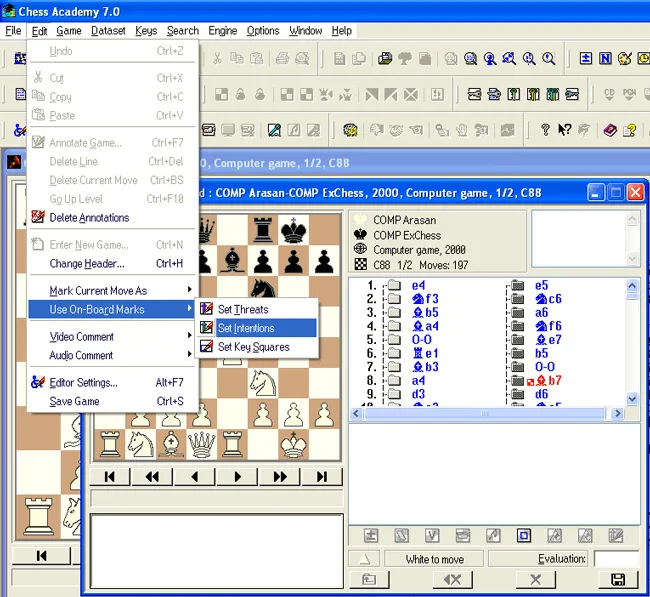The image size is (650, 597).
Task: Select Set Intentions in the submenu
Action: pyautogui.click(x=246, y=328)
